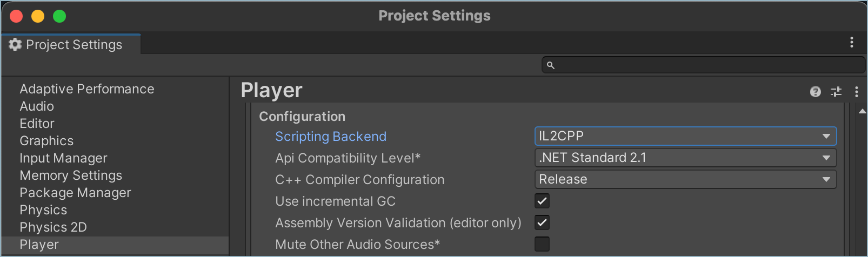Click the Scripting Backend label

click(x=331, y=137)
